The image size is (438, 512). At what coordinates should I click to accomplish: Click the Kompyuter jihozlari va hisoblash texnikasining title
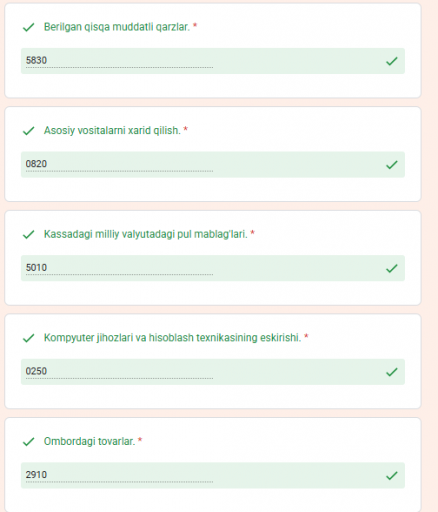point(172,338)
